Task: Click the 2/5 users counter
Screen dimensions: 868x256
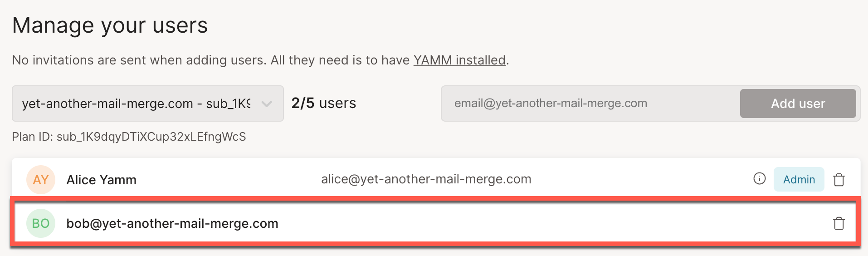Action: pyautogui.click(x=323, y=103)
